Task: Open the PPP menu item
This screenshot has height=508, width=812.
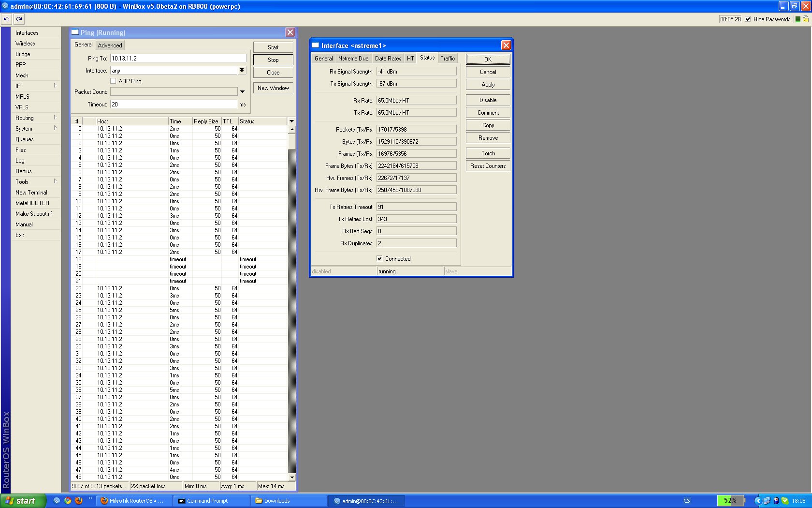Action: point(36,65)
